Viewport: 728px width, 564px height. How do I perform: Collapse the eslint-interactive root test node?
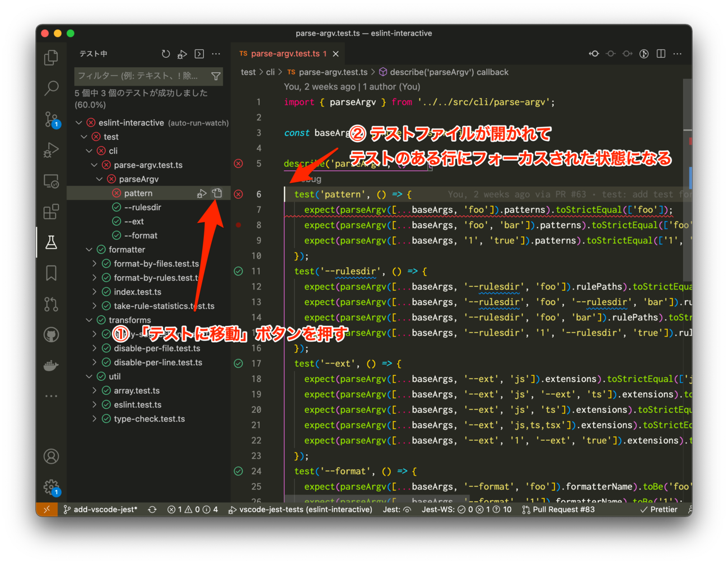[79, 123]
